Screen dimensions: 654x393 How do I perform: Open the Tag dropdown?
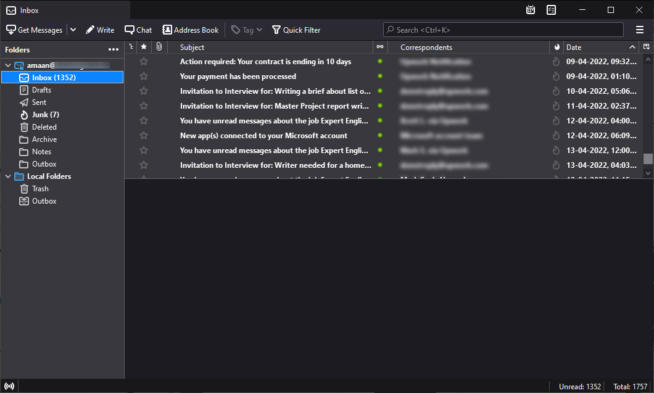pyautogui.click(x=247, y=30)
